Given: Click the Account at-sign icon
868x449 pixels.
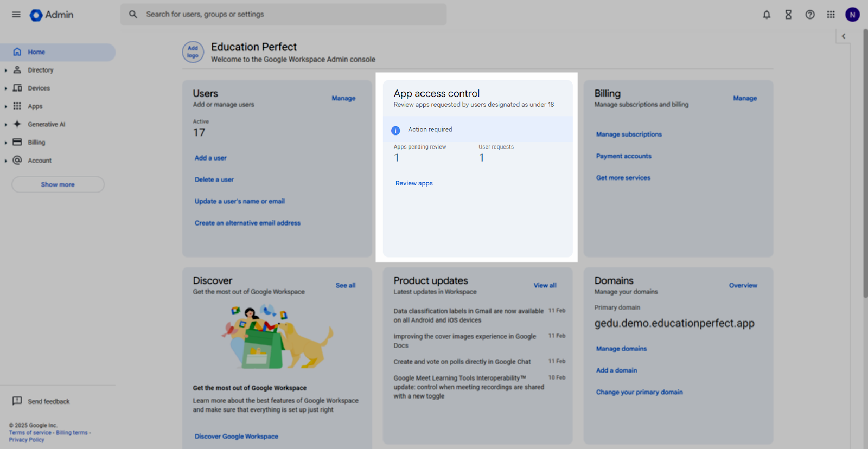Looking at the screenshot, I should pyautogui.click(x=17, y=161).
